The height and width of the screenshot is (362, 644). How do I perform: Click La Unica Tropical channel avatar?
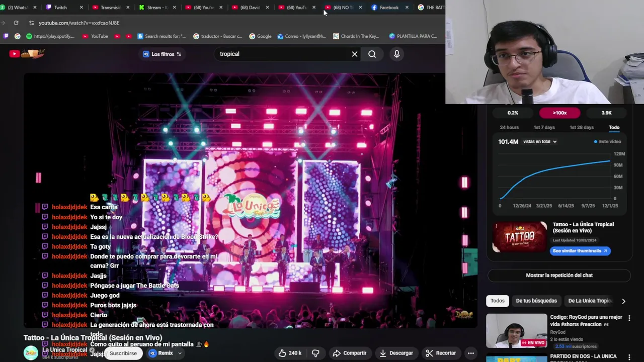pos(31,353)
